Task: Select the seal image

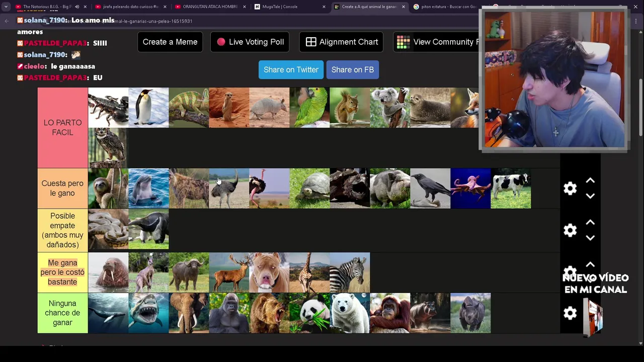Action: (x=430, y=108)
